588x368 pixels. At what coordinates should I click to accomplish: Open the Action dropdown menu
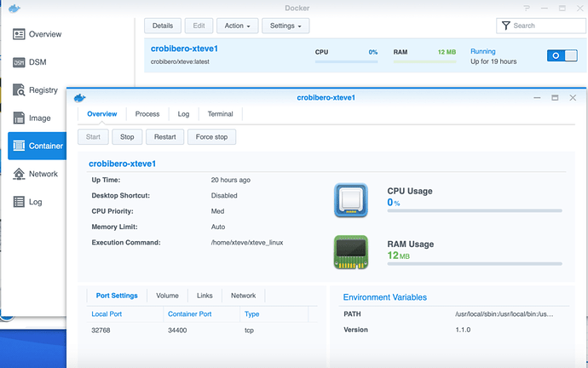pos(238,26)
